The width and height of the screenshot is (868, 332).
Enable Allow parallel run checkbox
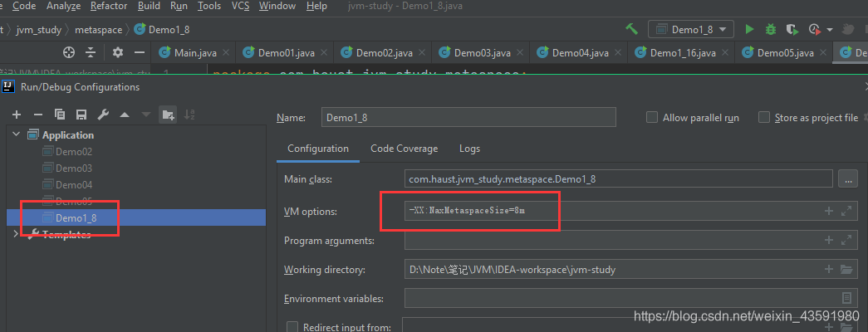(x=652, y=117)
